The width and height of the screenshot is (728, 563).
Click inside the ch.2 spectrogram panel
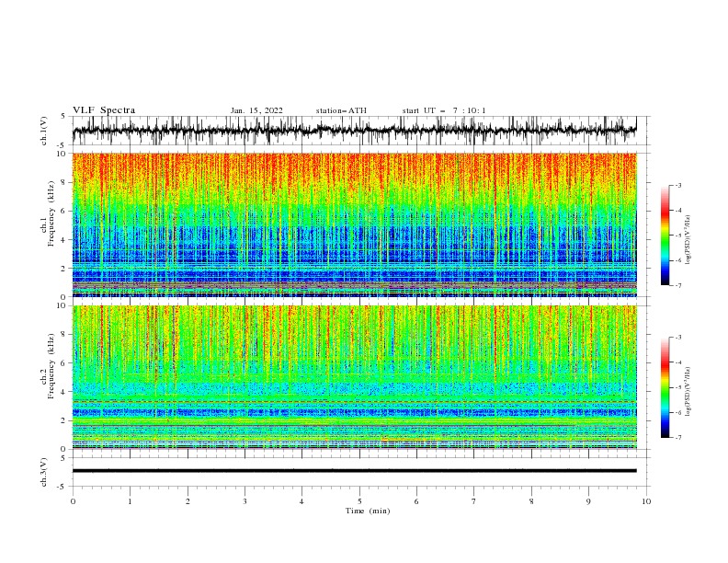[x=354, y=377]
